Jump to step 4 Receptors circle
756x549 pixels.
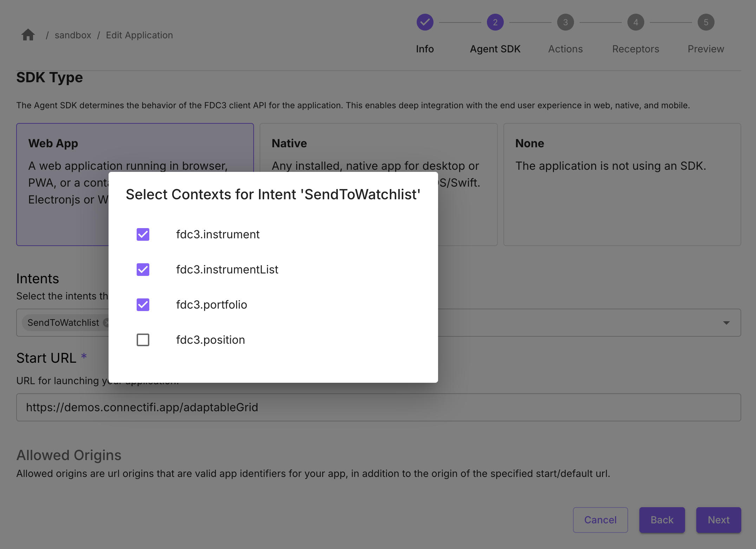(x=636, y=22)
